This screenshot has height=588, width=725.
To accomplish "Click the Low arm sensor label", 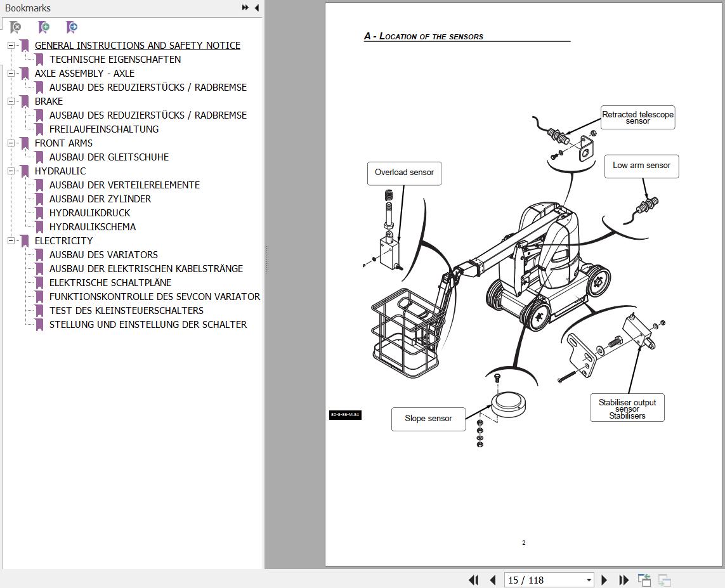I will [x=641, y=166].
